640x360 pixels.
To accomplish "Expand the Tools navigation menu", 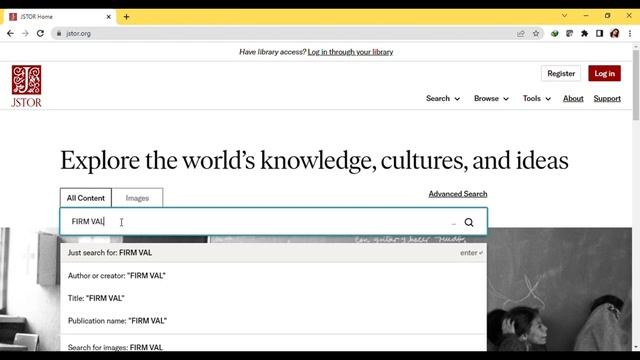I will [x=537, y=98].
